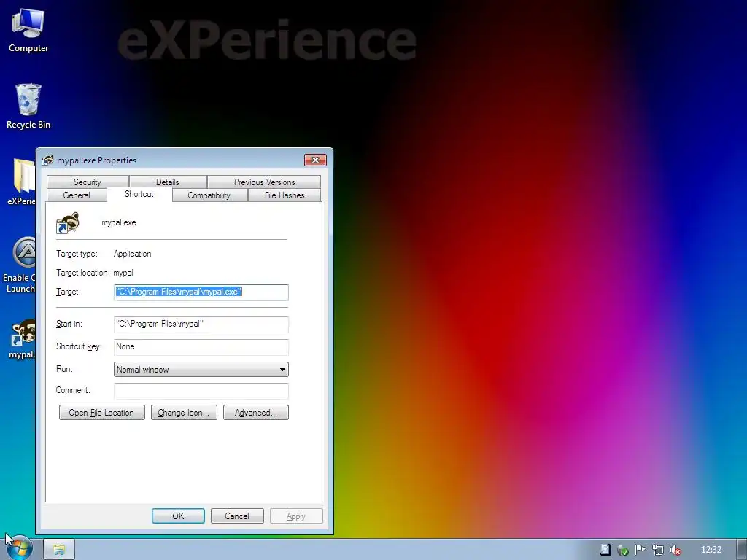This screenshot has height=560, width=747.
Task: Confirm with the OK button
Action: [178, 516]
